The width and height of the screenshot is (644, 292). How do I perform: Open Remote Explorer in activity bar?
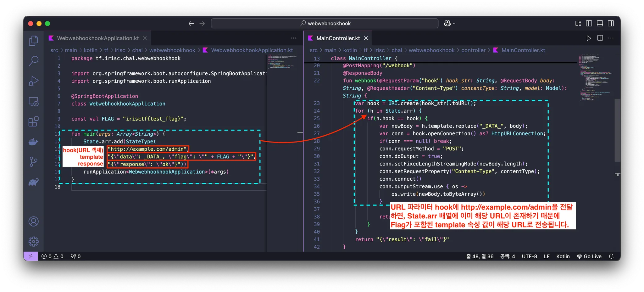33,101
